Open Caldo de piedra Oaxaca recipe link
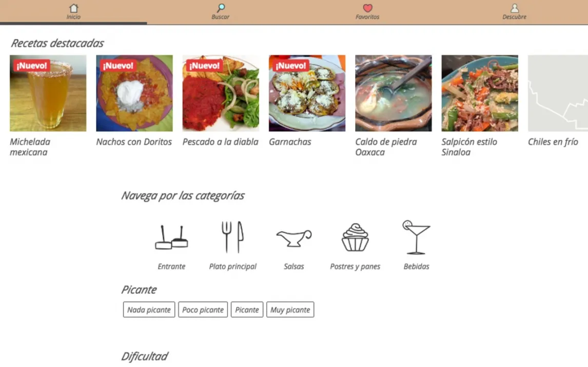This screenshot has width=588, height=367. pos(386,147)
